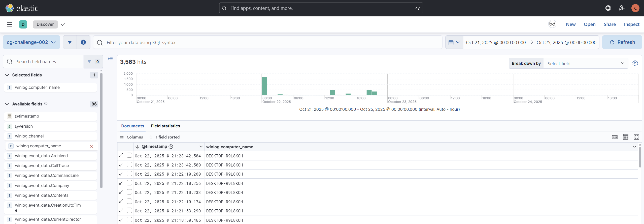Image resolution: width=644 pixels, height=224 pixels.
Task: Open the newsfeed celebration icon
Action: coord(622,8)
